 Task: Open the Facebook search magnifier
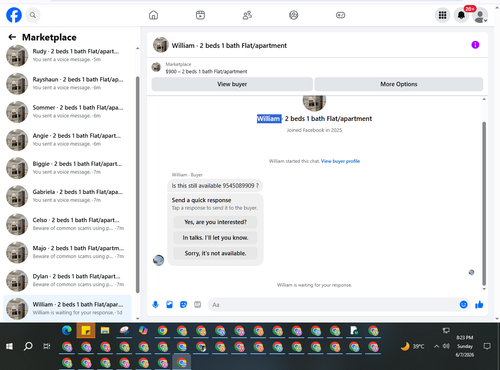[33, 15]
